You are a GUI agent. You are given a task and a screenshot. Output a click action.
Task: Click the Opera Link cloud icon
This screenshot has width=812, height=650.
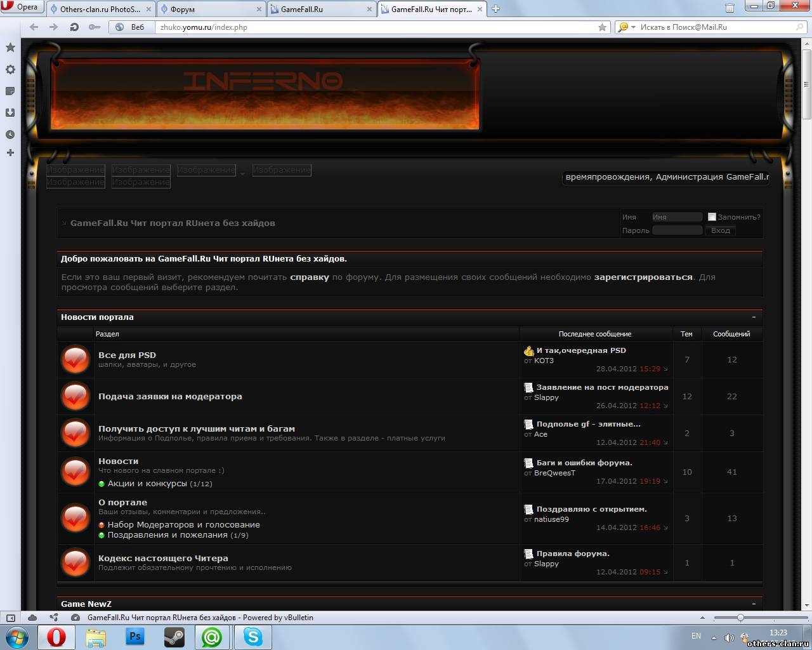click(x=32, y=618)
